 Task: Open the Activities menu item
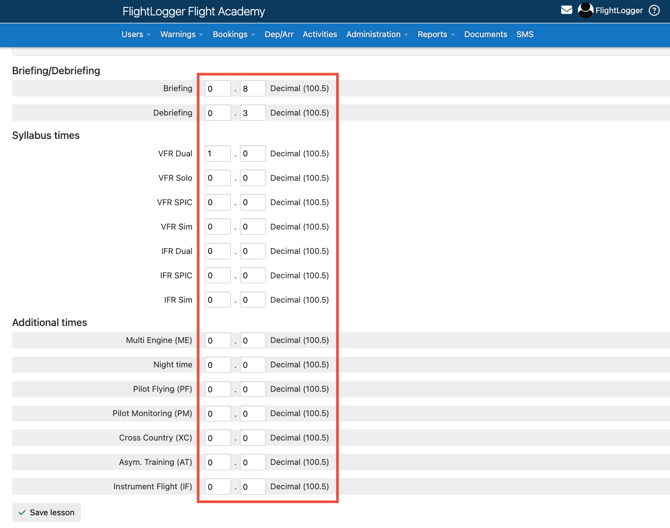[320, 34]
